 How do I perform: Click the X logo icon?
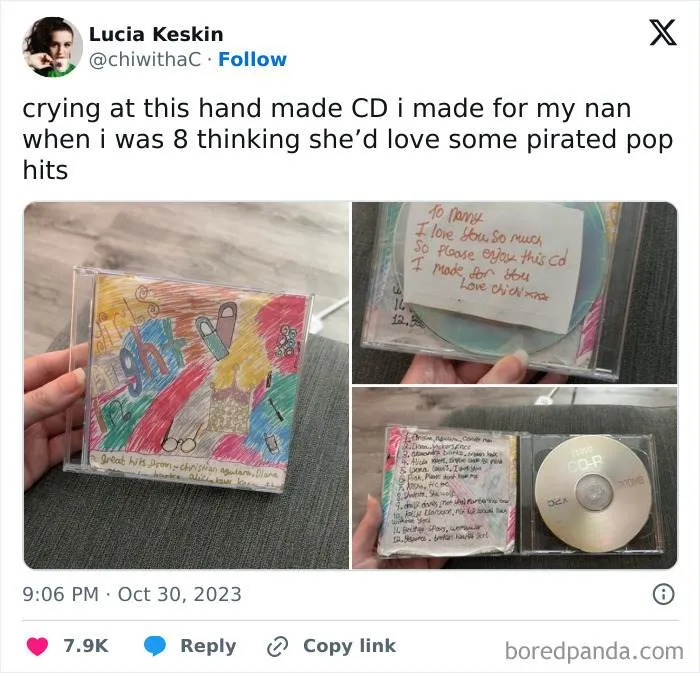click(663, 33)
